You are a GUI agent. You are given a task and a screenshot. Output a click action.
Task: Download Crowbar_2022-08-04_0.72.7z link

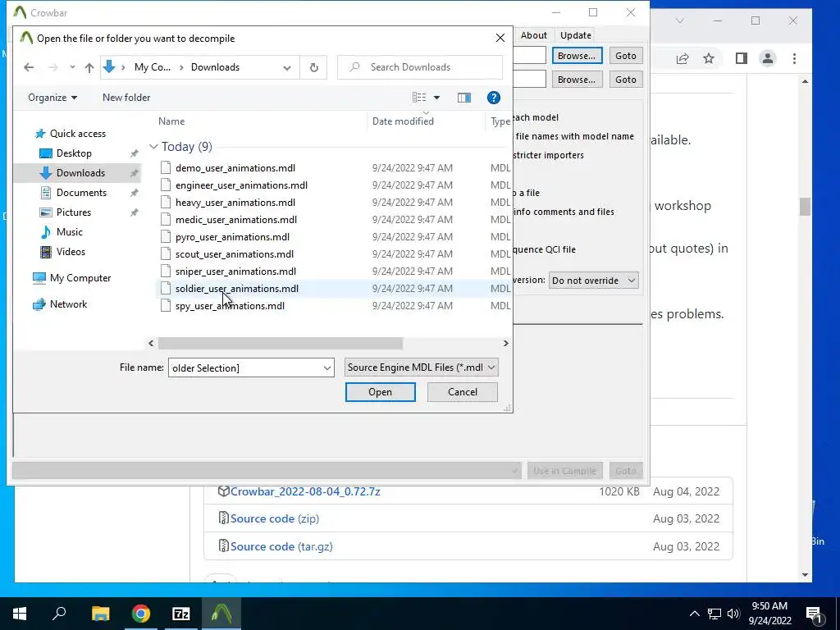point(305,492)
